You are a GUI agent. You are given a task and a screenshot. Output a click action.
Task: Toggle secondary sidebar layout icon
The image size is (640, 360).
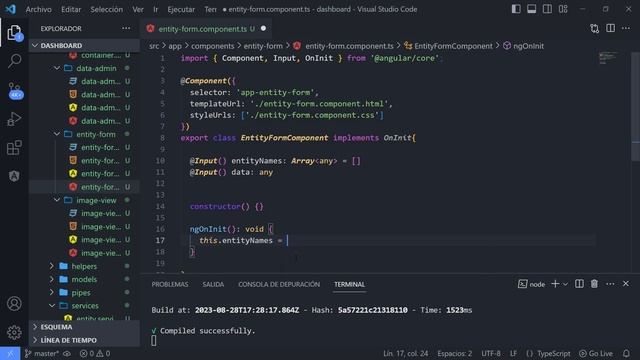point(547,9)
